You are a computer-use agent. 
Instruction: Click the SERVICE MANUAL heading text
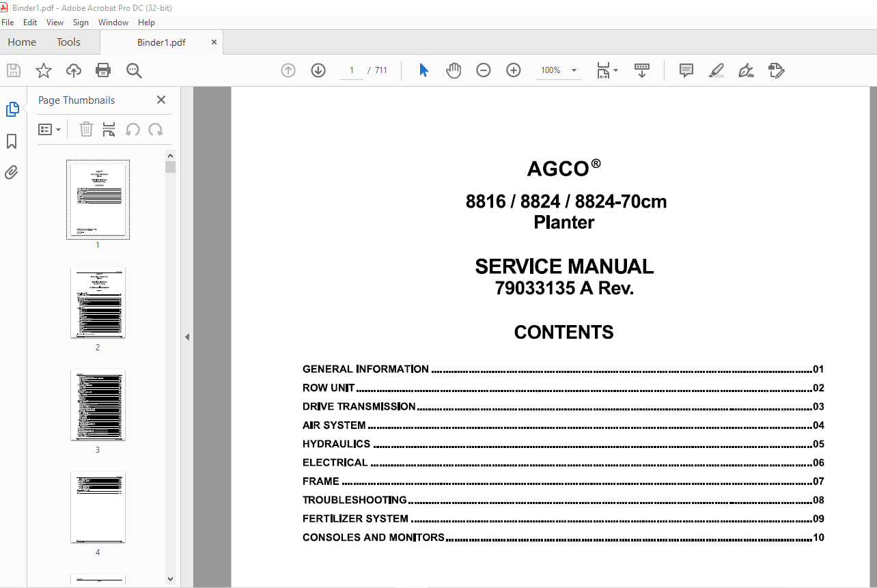click(564, 266)
